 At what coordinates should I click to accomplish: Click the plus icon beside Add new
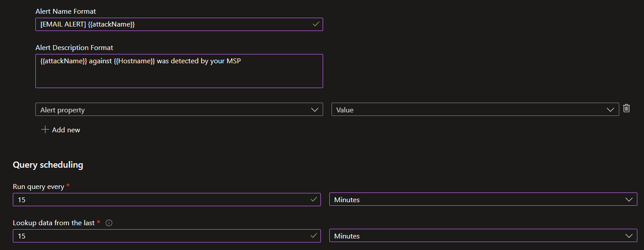coord(45,130)
